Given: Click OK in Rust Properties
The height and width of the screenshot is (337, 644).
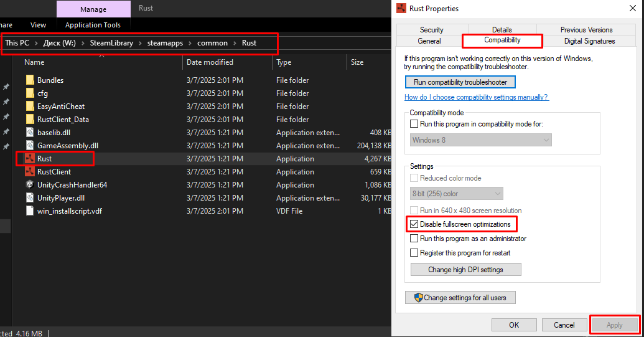Looking at the screenshot, I should point(514,325).
